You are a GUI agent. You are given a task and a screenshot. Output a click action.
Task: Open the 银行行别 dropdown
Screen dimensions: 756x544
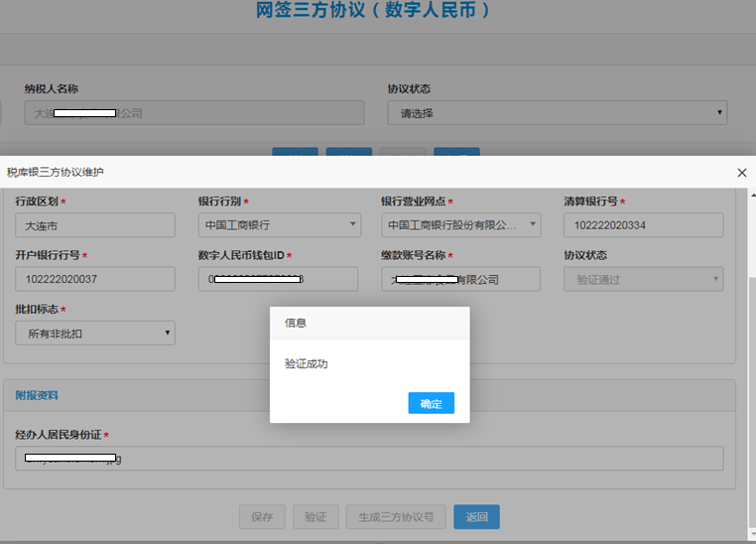280,224
